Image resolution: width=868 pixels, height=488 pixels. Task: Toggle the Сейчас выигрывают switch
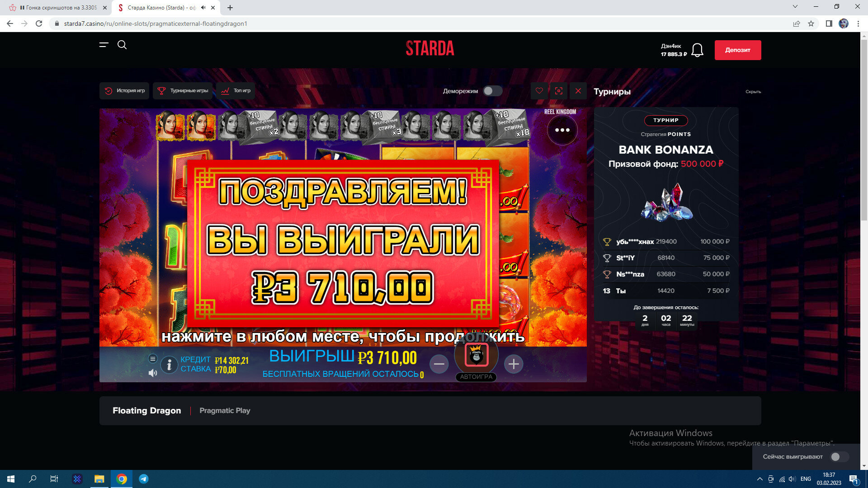(840, 457)
